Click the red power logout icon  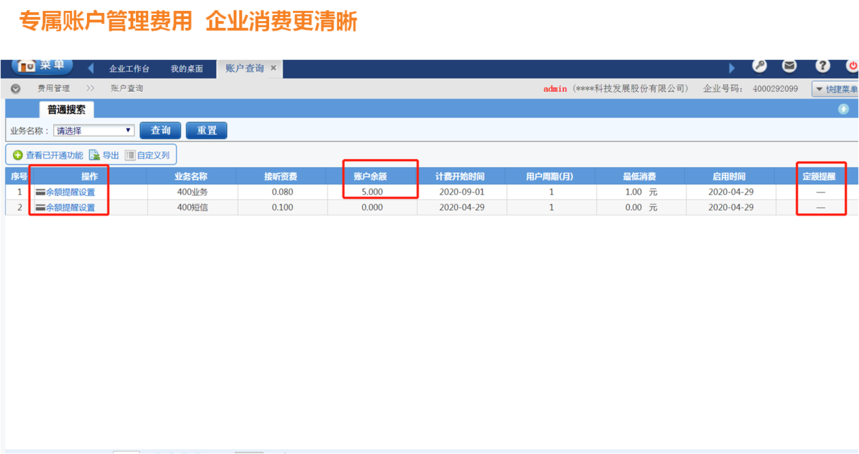pos(853,66)
